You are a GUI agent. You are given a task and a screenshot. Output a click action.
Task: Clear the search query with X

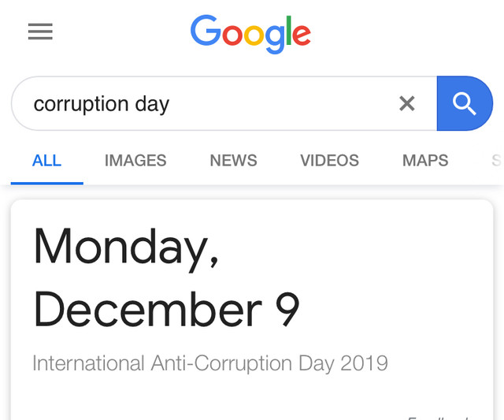point(407,103)
